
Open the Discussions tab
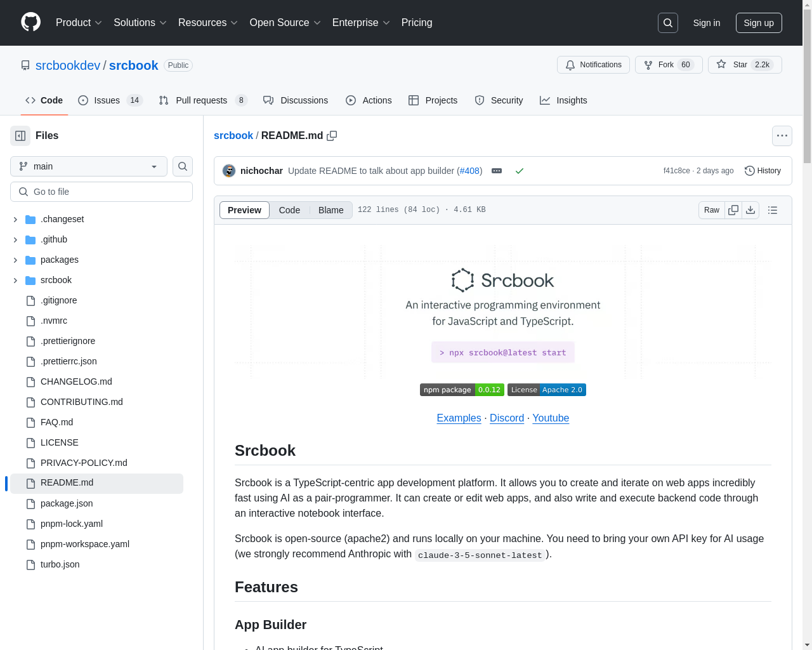296,100
